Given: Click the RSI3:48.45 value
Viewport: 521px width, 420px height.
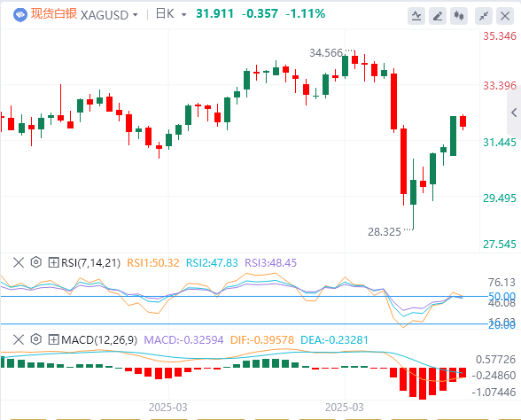Looking at the screenshot, I should (270, 263).
